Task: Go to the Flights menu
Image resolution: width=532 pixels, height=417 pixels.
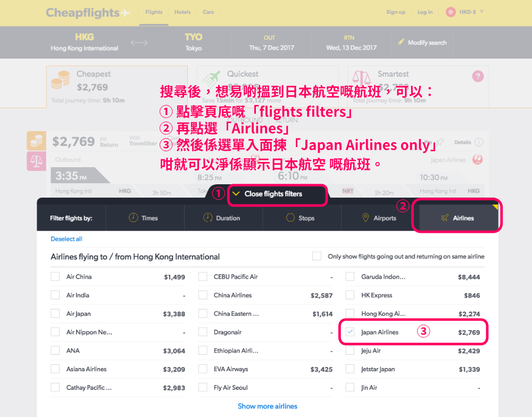Action: [x=154, y=12]
